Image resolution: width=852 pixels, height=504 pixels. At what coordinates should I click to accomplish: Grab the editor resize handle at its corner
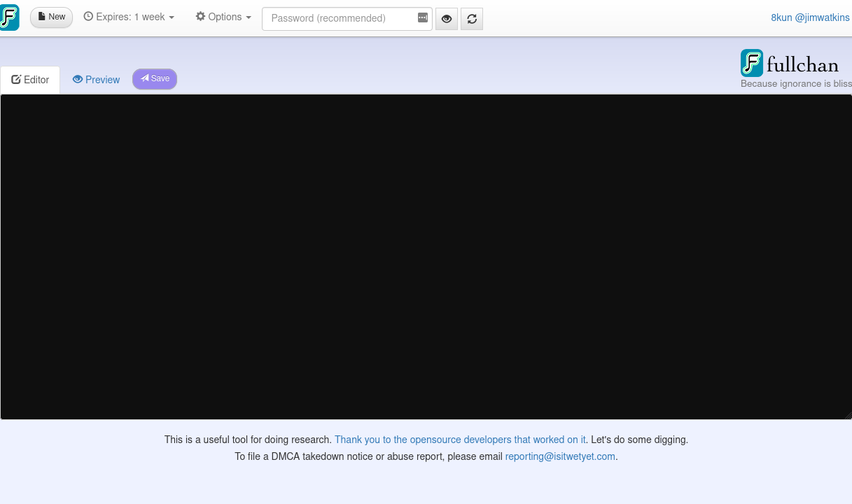[848, 416]
